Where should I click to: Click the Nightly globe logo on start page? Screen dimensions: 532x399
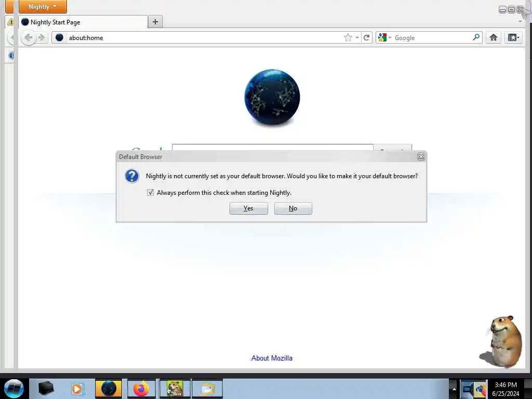click(272, 97)
